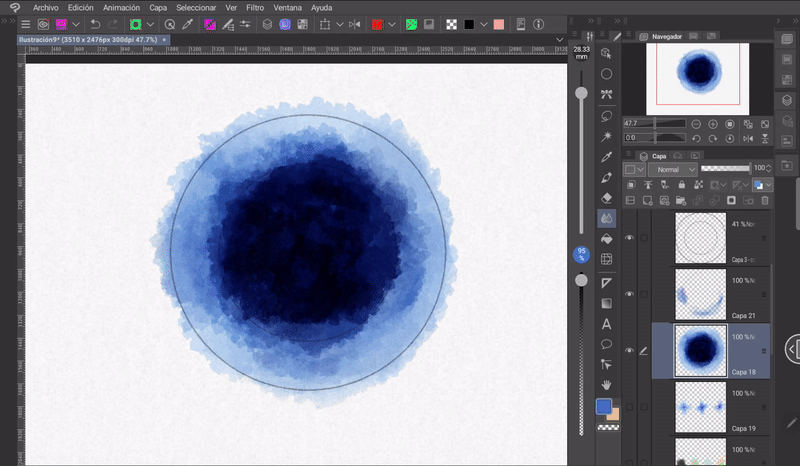
Task: Click the main blue color swatch
Action: pos(603,406)
